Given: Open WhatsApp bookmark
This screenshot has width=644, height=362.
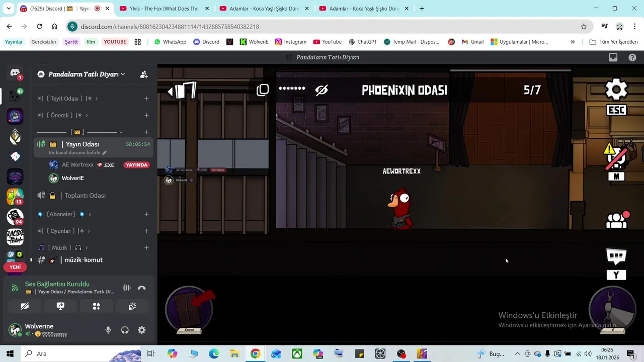Looking at the screenshot, I should tap(170, 42).
